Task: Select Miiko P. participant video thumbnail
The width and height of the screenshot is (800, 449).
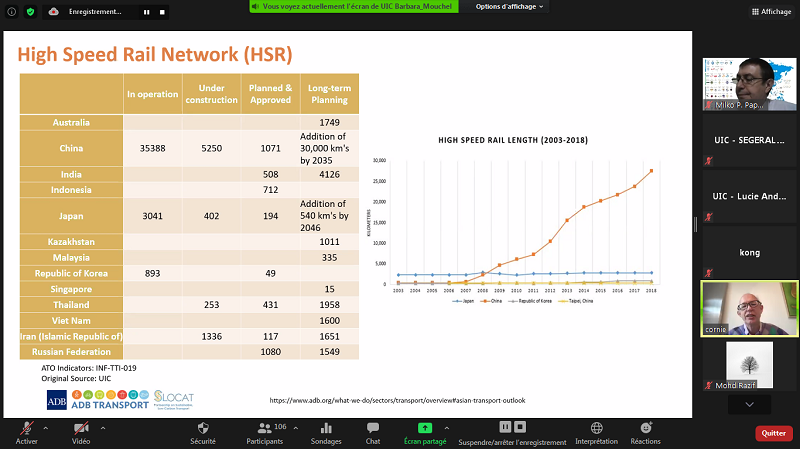Action: click(x=749, y=86)
